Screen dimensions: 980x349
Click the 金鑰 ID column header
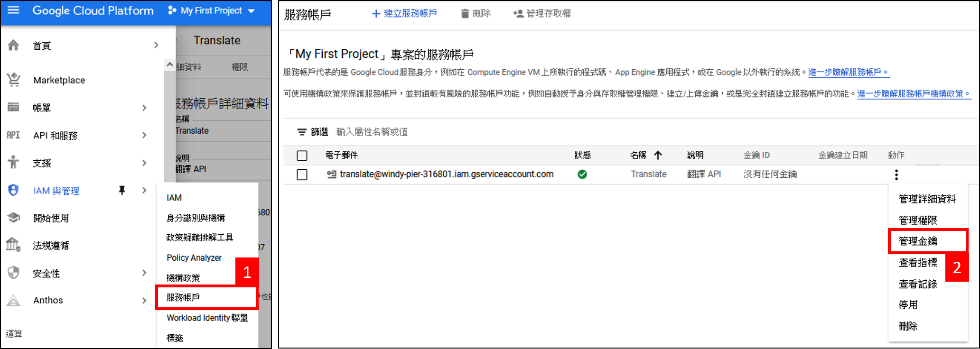[x=756, y=155]
